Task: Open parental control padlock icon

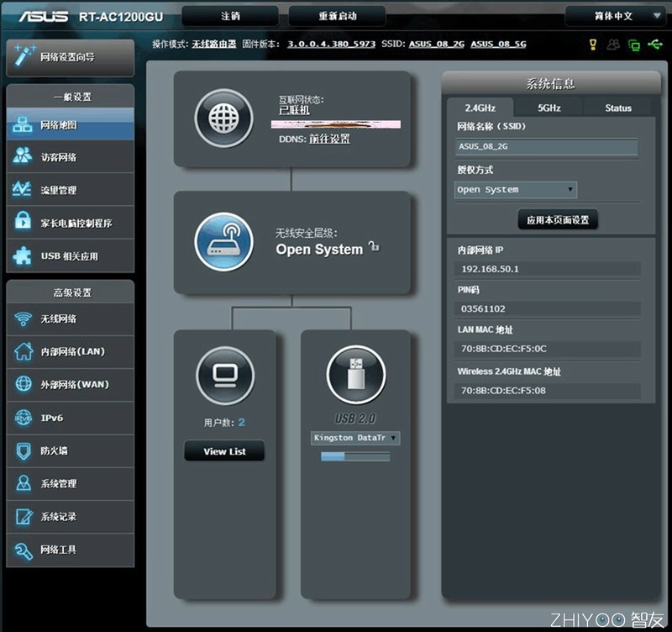Action: [x=24, y=221]
